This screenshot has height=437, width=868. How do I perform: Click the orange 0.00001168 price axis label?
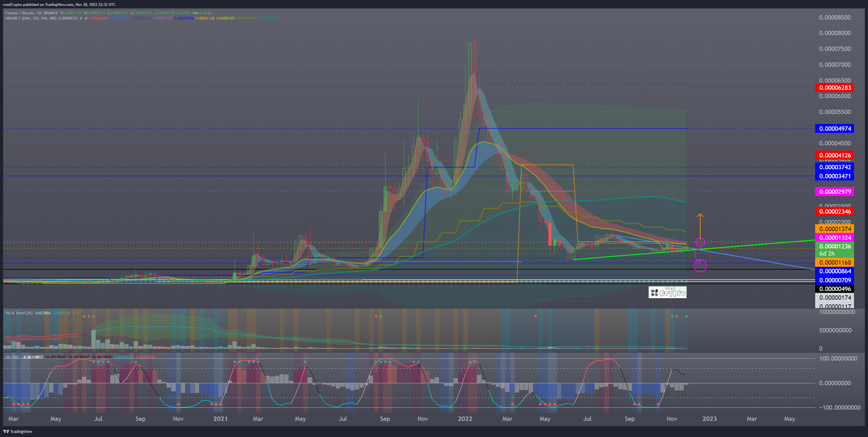coord(835,262)
